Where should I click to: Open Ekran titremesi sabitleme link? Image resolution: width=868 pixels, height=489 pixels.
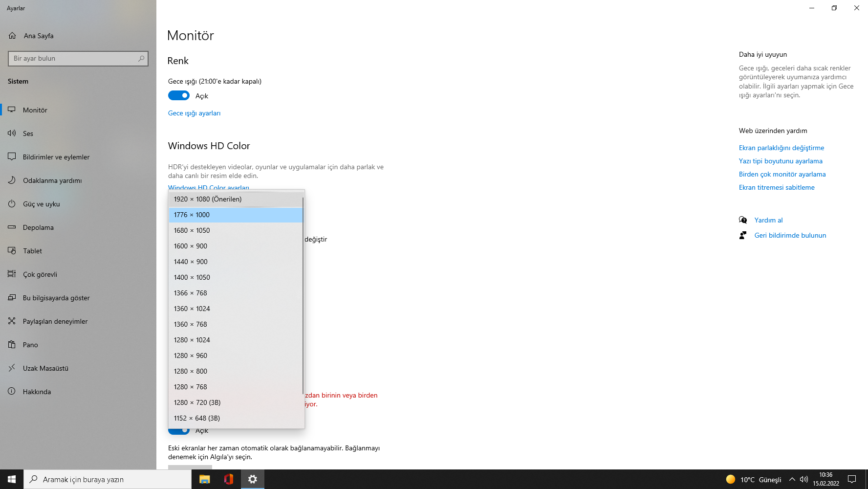pos(777,187)
